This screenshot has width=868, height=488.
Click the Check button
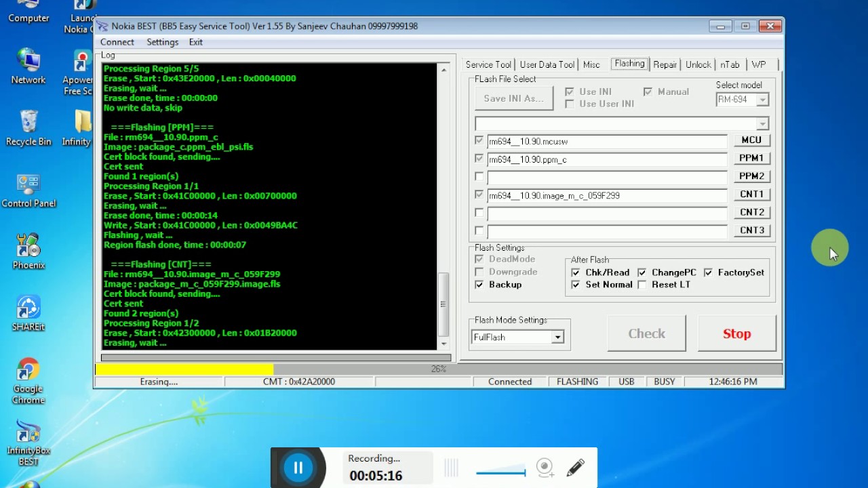647,333
